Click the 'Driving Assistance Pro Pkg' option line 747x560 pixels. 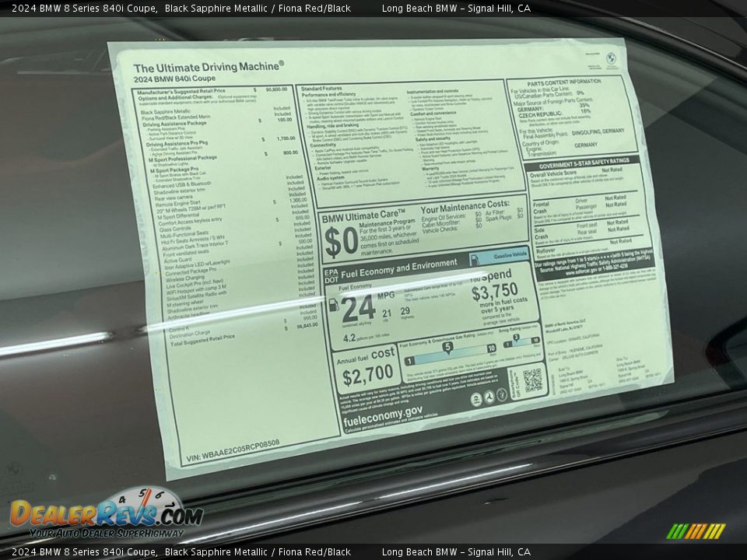(x=177, y=143)
